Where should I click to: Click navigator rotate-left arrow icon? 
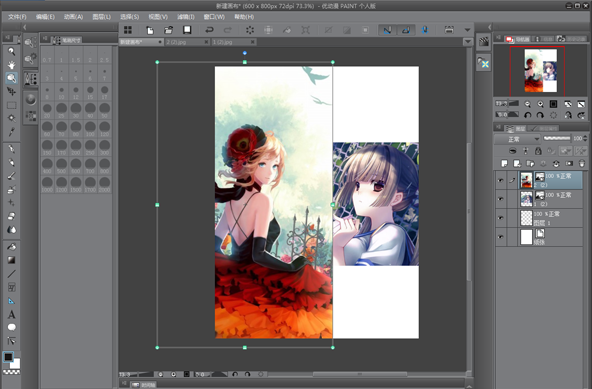527,115
